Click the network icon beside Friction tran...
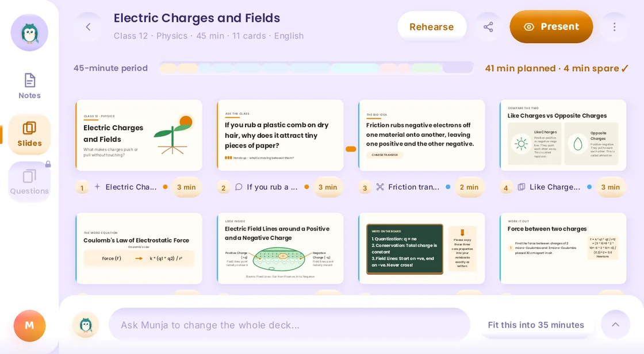 coord(380,187)
